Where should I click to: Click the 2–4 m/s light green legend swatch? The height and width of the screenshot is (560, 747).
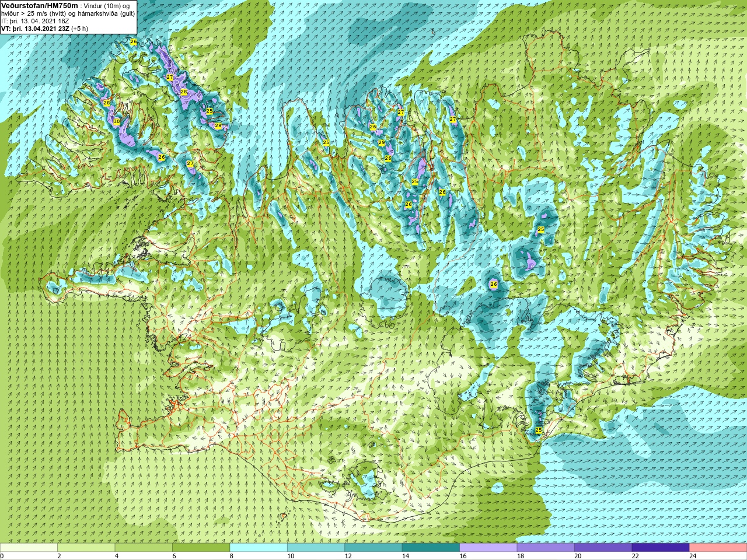point(86,548)
